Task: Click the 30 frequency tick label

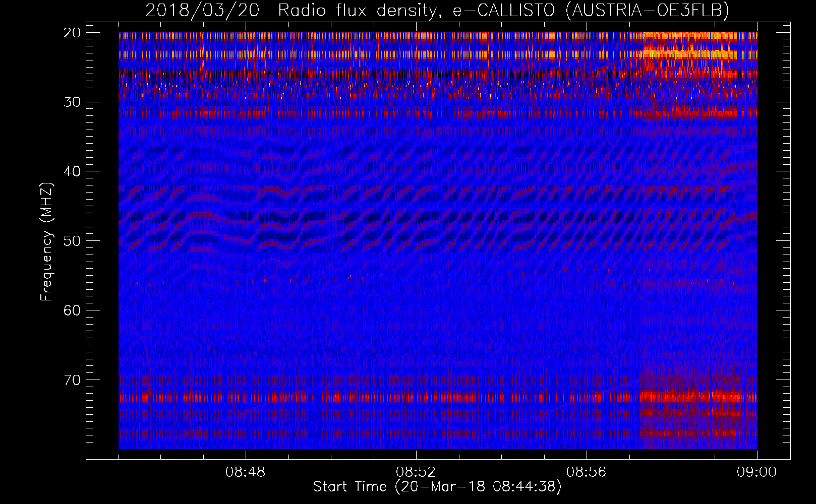Action: coord(73,102)
